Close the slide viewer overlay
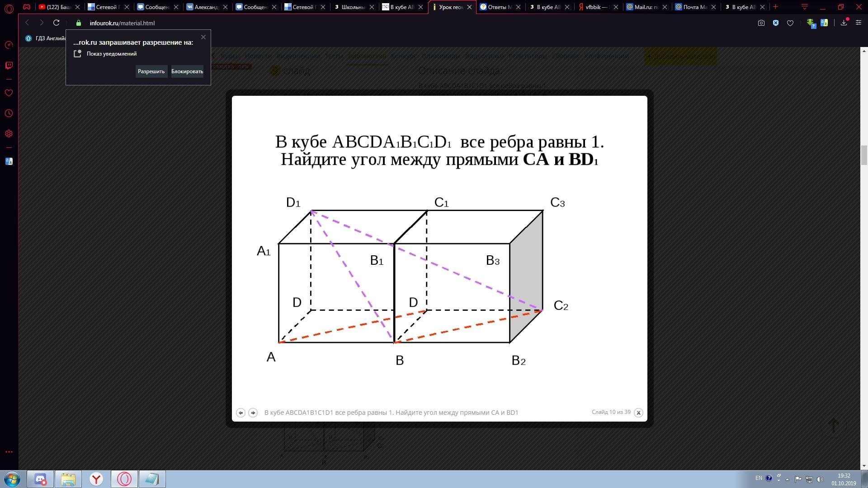This screenshot has width=868, height=488. (x=638, y=413)
